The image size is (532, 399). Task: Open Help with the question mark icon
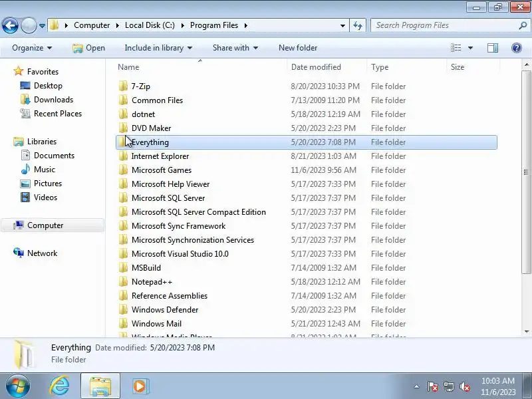(x=517, y=48)
